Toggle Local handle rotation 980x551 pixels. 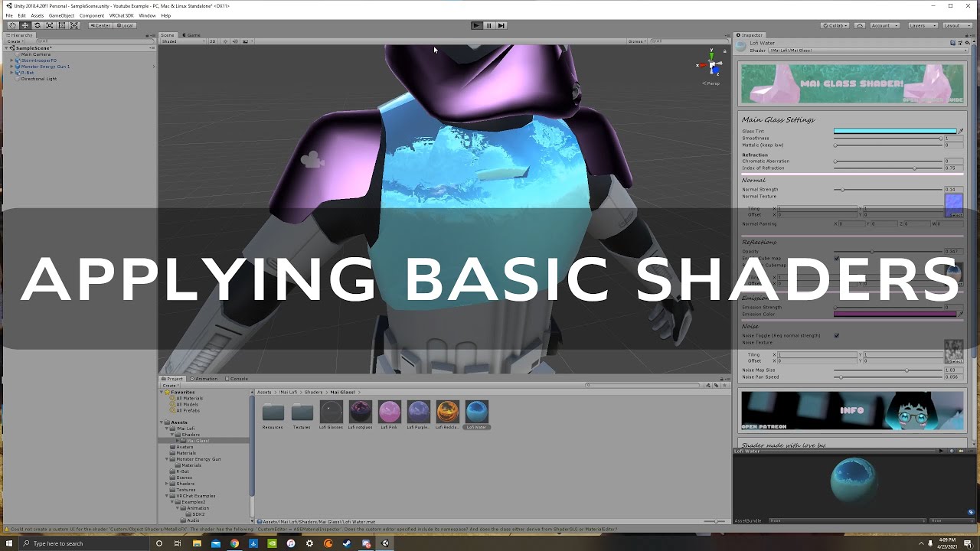pyautogui.click(x=125, y=25)
